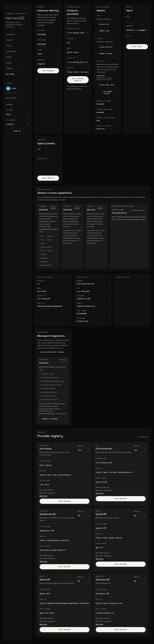Save the Kimi Coding provider
Image resolution: width=154 pixels, height=644 pixels.
[64, 501]
